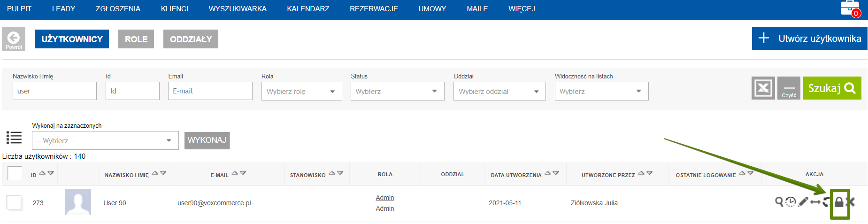Switch to UŻYTKOWNICY tab
Image resolution: width=868 pixels, height=224 pixels.
(x=72, y=39)
